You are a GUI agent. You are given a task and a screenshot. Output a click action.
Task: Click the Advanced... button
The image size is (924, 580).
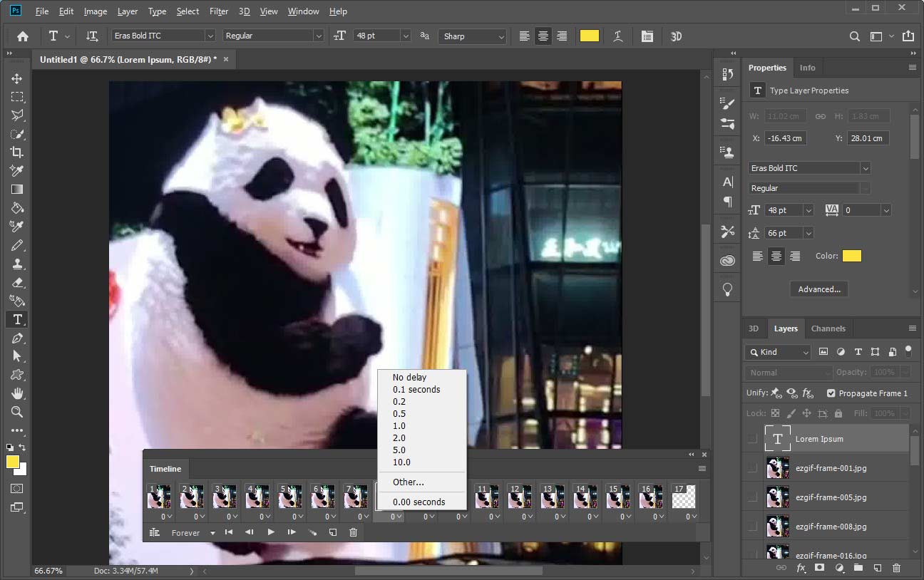tap(818, 289)
